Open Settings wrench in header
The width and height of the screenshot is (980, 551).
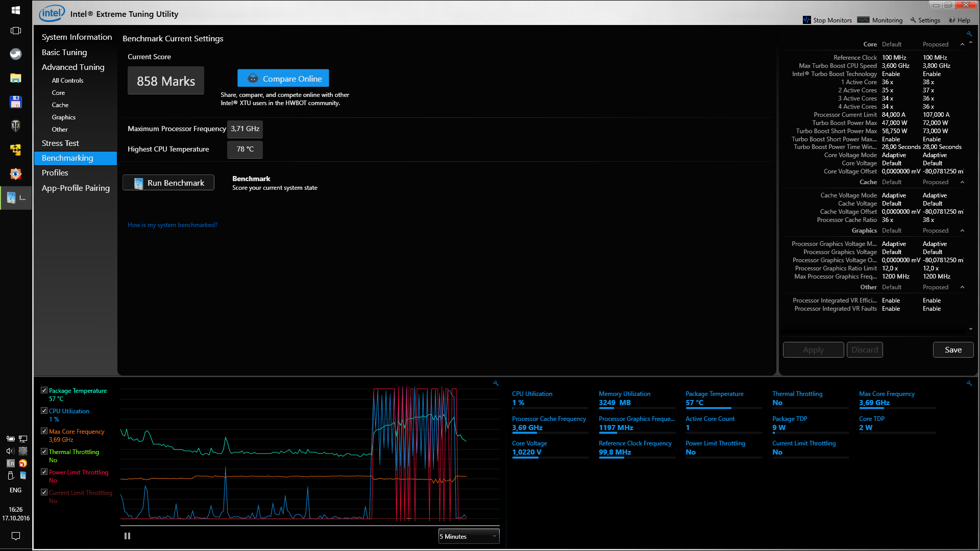(913, 20)
